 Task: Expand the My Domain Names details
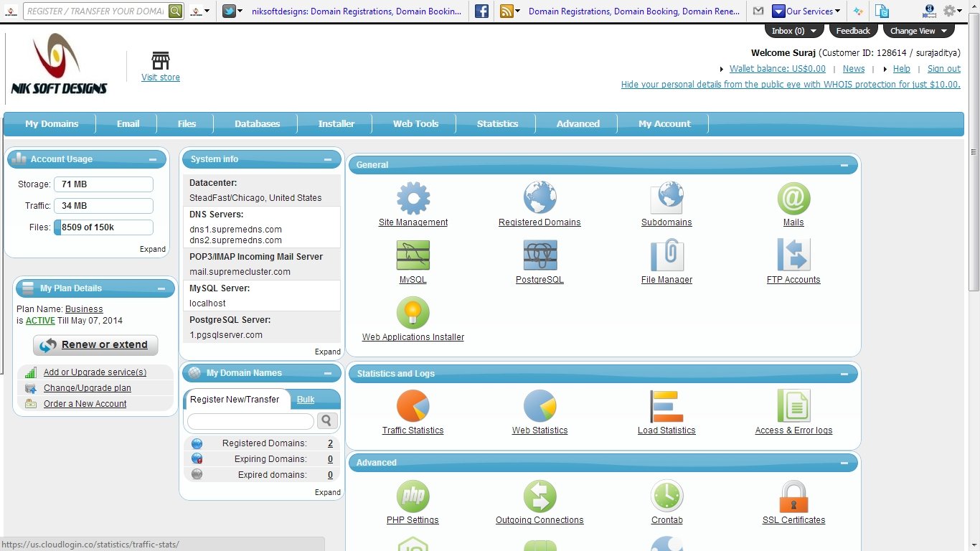328,492
